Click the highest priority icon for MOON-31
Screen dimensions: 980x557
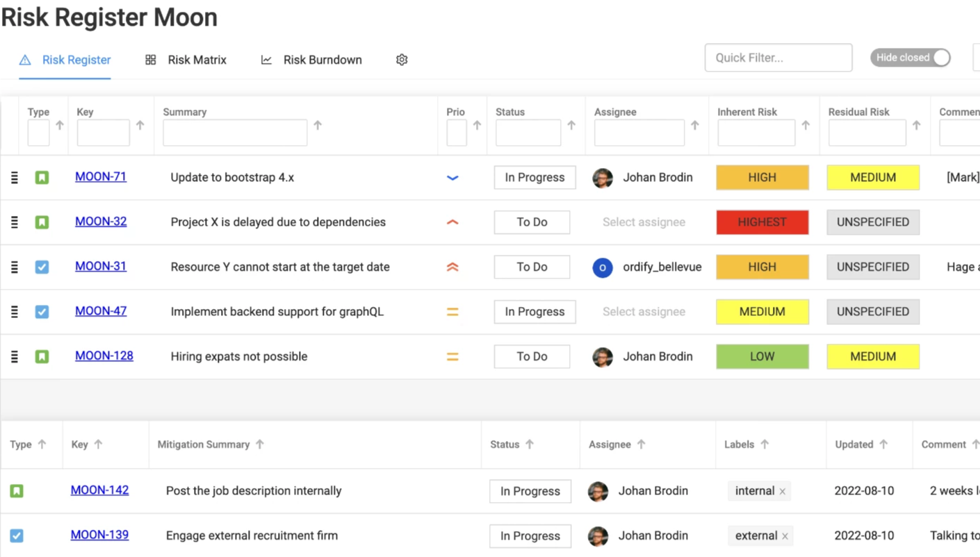click(452, 267)
